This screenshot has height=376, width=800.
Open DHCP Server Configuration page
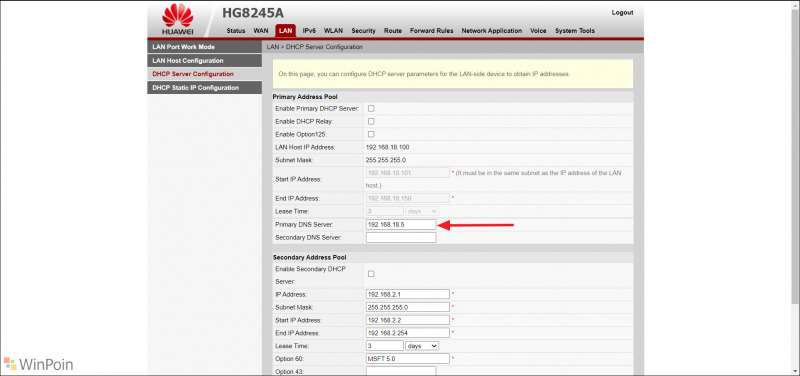pos(205,74)
